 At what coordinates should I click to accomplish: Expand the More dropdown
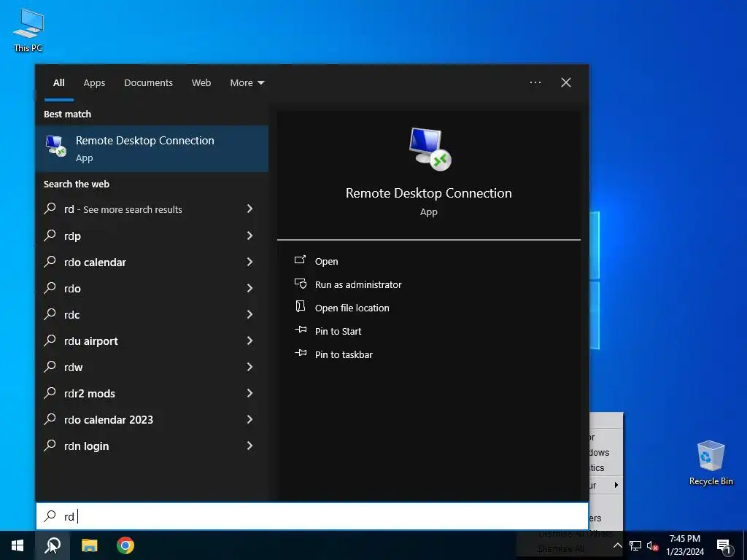click(x=247, y=83)
